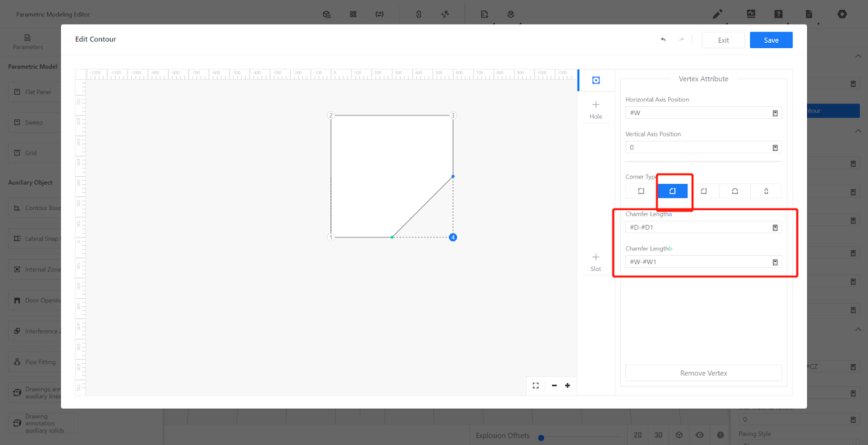Click the Explosion Offsets slider handle
Screen dimensions: 868x445
pyautogui.click(x=541, y=438)
